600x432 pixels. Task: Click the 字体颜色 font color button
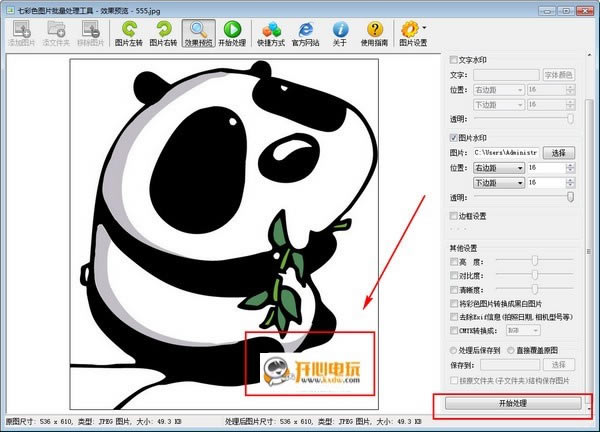[x=559, y=75]
